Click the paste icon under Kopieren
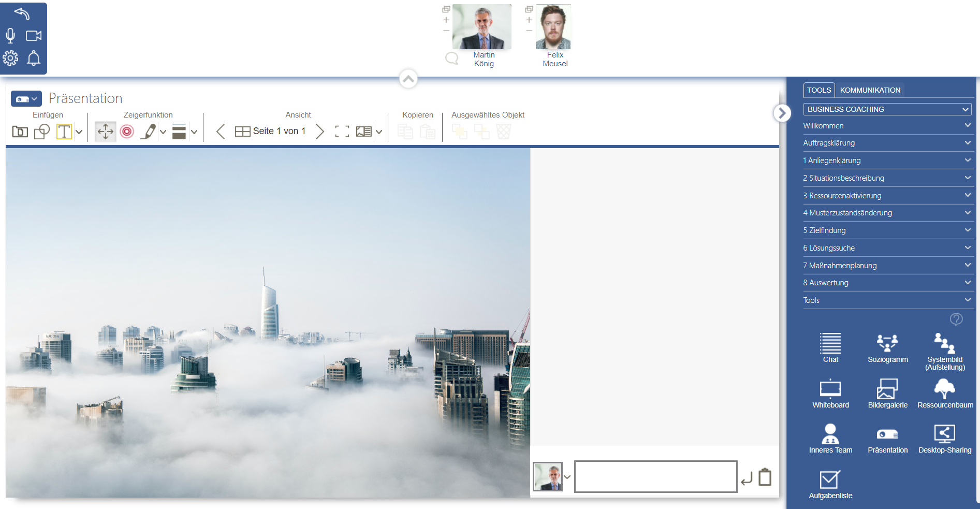The image size is (980, 509). pos(428,132)
